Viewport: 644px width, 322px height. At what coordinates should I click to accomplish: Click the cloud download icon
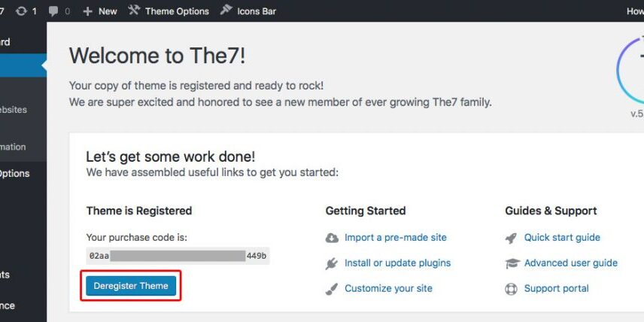(x=332, y=238)
